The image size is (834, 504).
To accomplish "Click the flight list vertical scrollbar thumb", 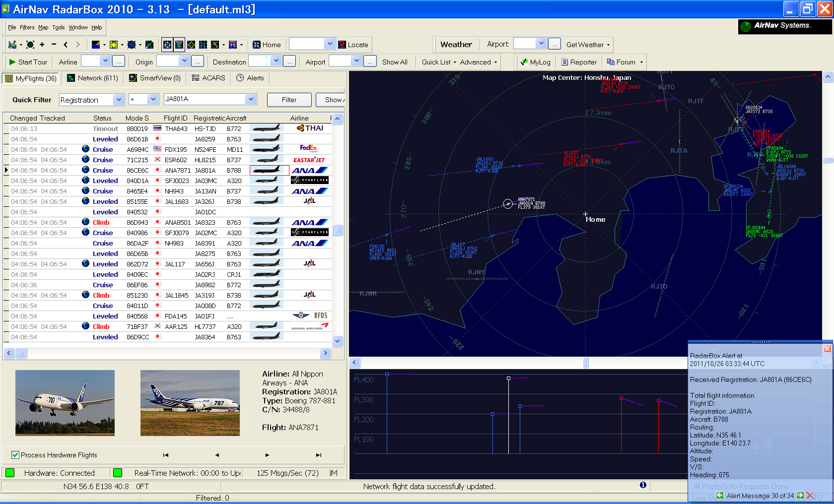I will coord(338,230).
